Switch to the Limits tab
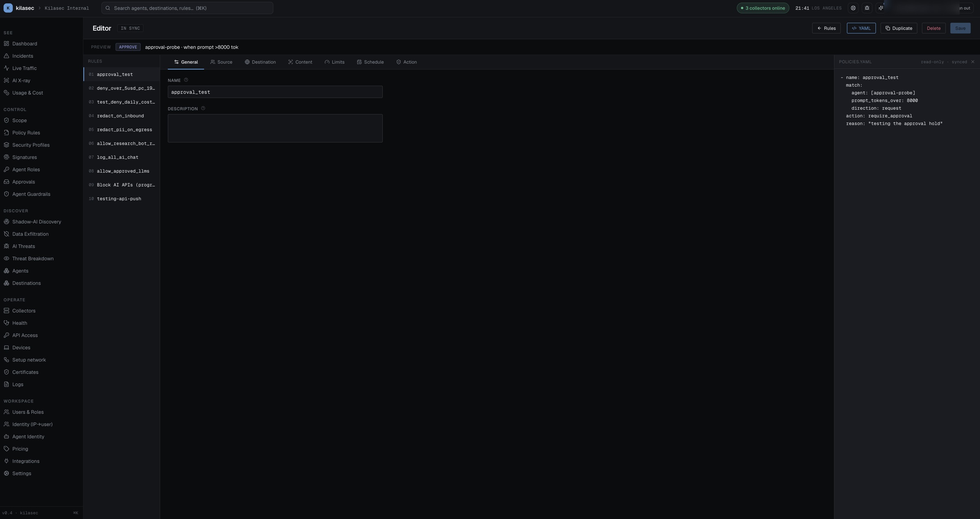The width and height of the screenshot is (980, 519). point(334,62)
